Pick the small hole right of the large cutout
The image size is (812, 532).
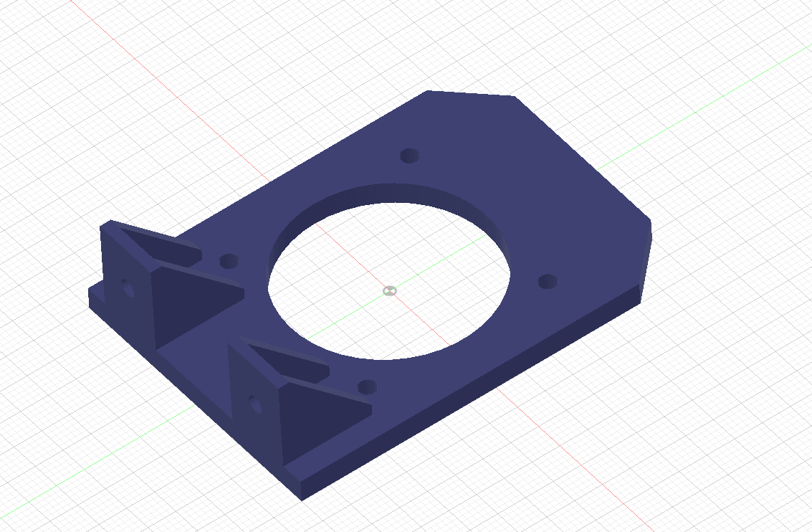tap(548, 282)
